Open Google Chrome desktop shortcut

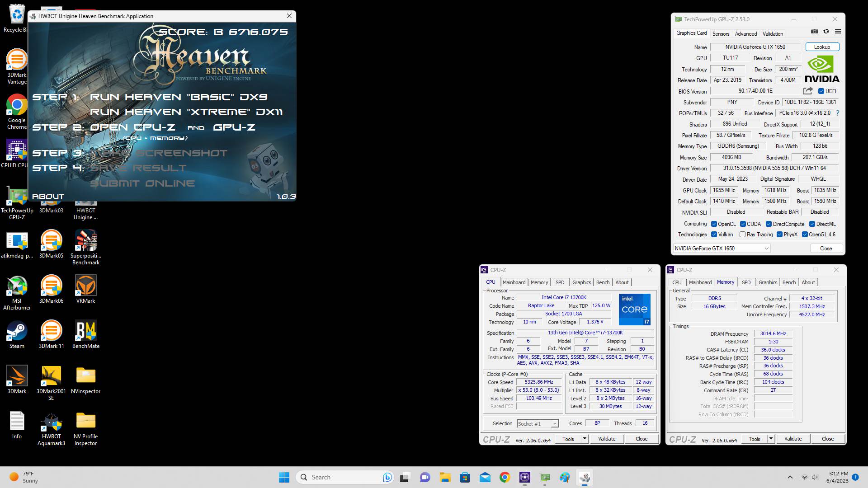click(17, 112)
